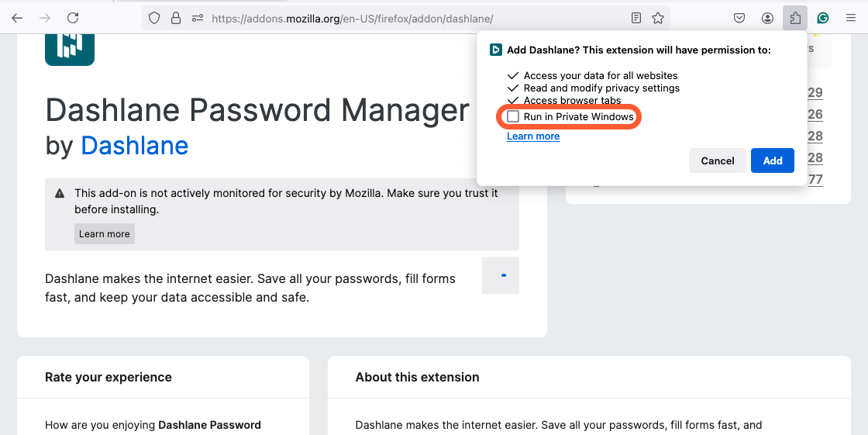The height and width of the screenshot is (435, 868).
Task: Enable Run in Private Windows checkbox
Action: (x=513, y=117)
